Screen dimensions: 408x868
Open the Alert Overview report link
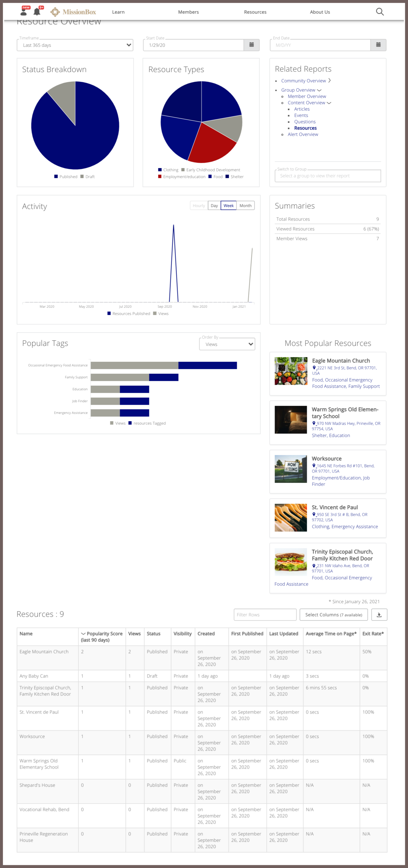pos(303,134)
